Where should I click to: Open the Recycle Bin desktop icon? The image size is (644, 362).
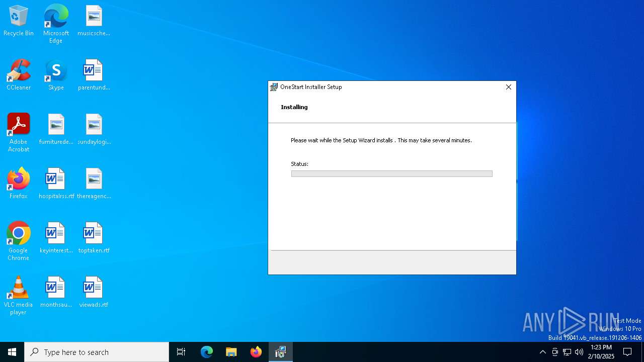coord(19,21)
